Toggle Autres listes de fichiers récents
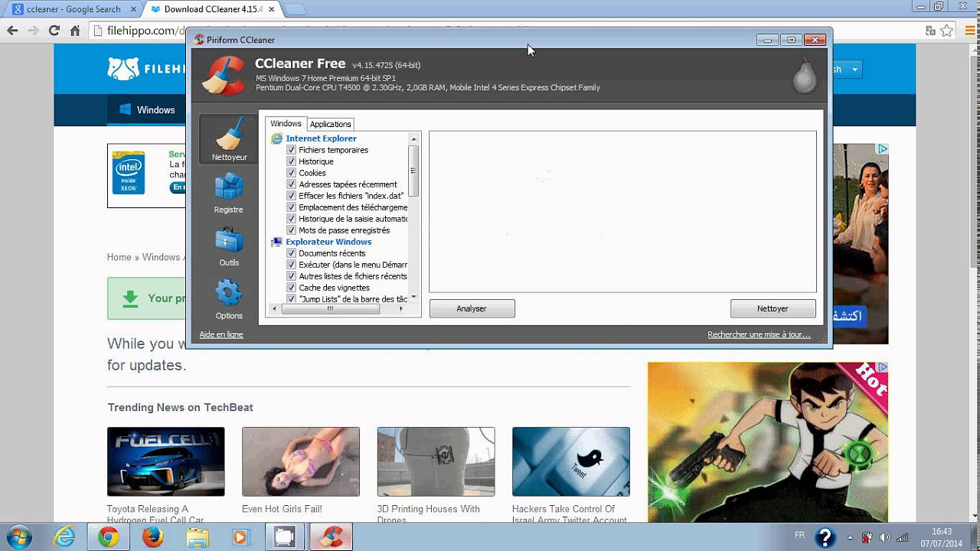 click(x=291, y=276)
